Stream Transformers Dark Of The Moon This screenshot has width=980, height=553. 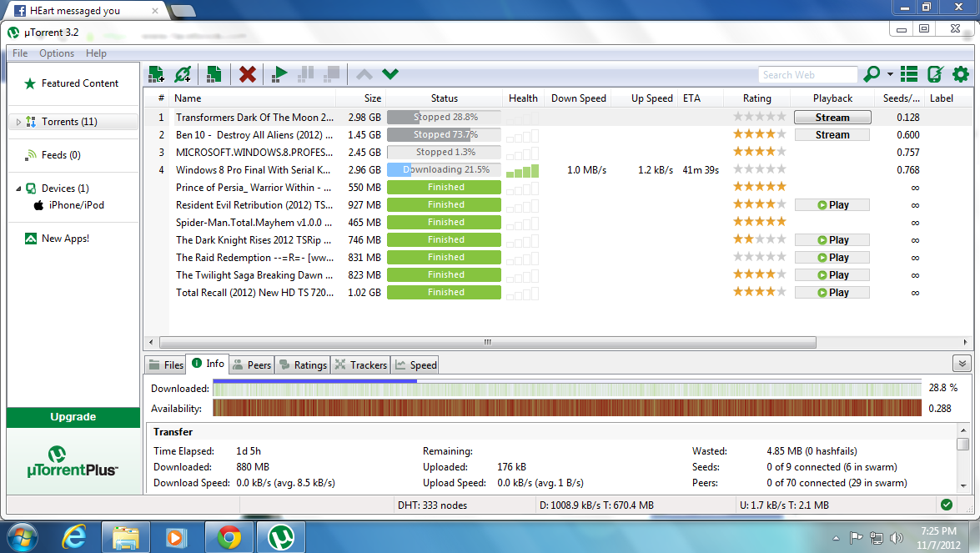pyautogui.click(x=832, y=118)
